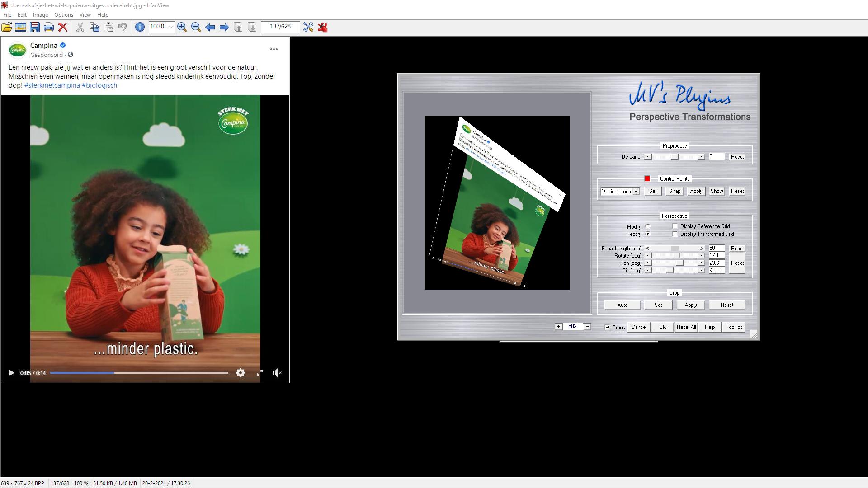Click the De-barrel slider thumb

(675, 157)
